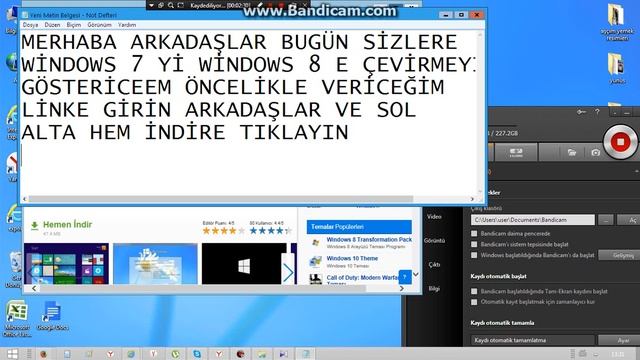Click the Kaydı otomatik tamamlatma field

(x=532, y=340)
